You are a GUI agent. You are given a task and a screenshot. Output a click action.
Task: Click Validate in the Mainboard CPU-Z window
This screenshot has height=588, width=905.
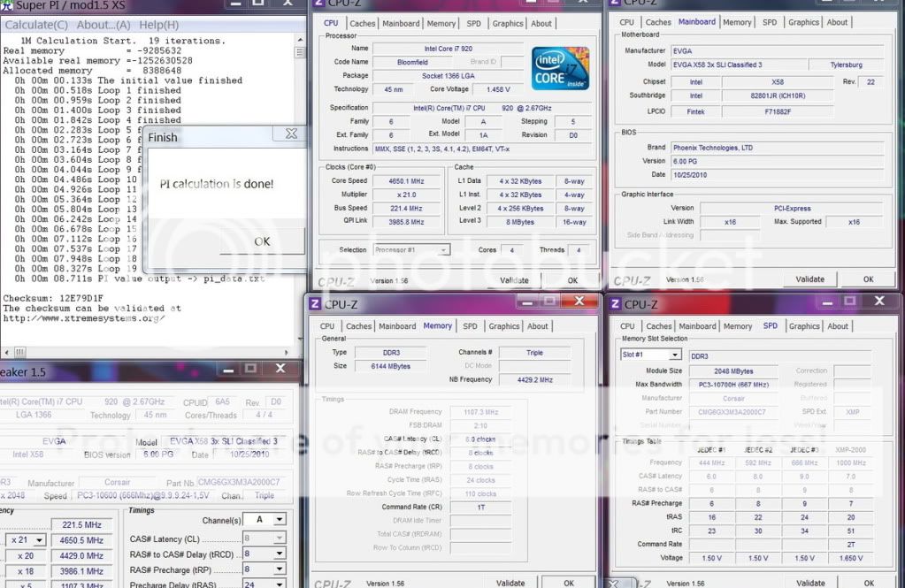(x=809, y=279)
